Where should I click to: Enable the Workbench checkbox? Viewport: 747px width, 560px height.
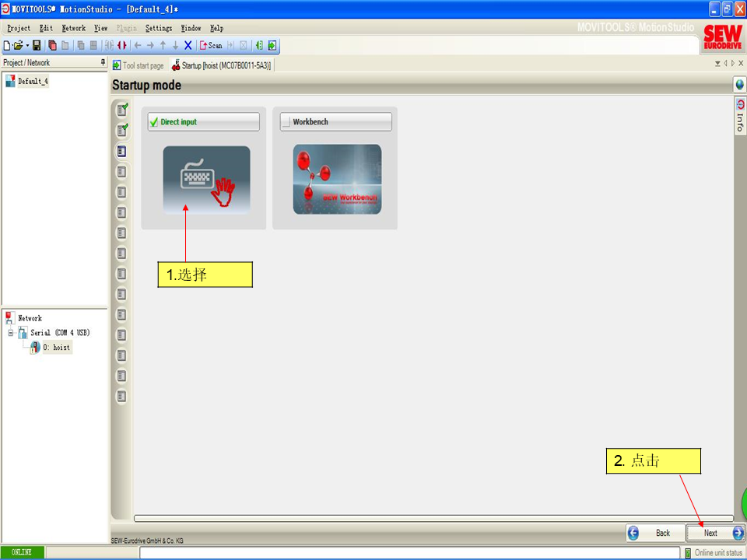coord(286,122)
